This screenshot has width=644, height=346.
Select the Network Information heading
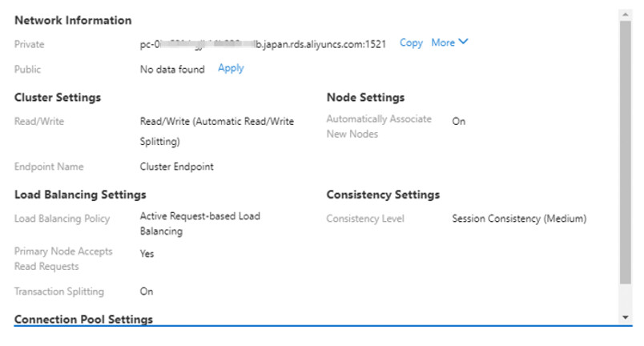(73, 20)
